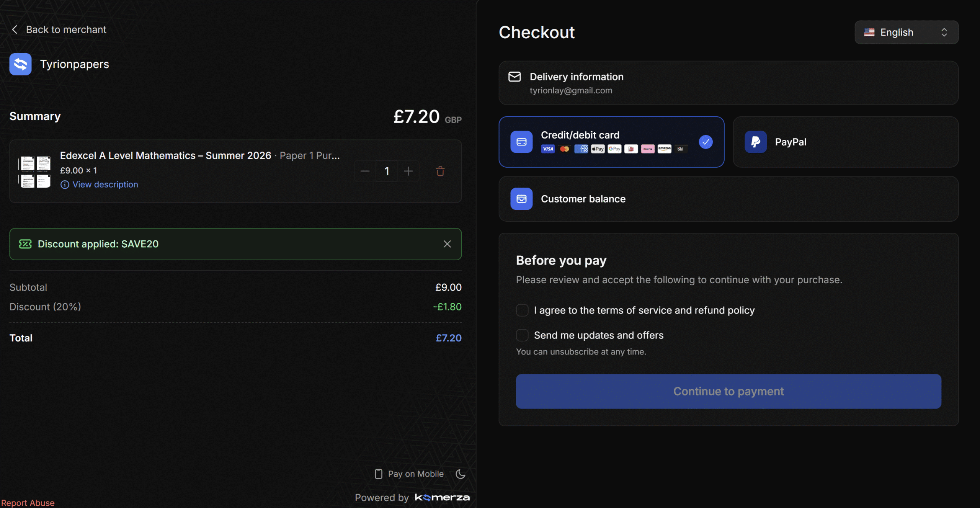
Task: Click the PayPal logo icon
Action: [x=756, y=142]
